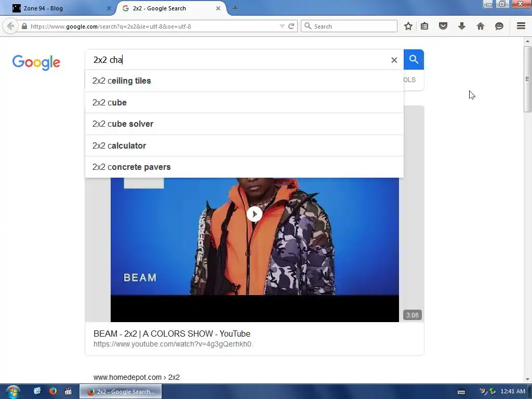This screenshot has height=399, width=532.
Task: Choose suggestion 2x2 concrete pavers
Action: (x=244, y=167)
